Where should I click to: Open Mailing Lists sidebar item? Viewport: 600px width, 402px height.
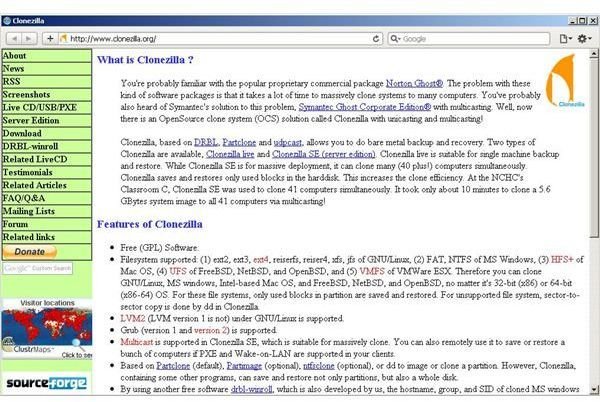click(47, 212)
